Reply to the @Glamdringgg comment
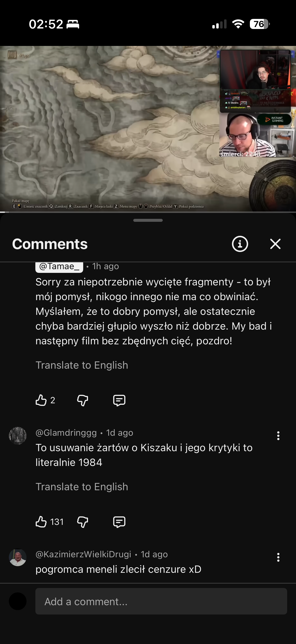296x644 pixels. click(119, 522)
